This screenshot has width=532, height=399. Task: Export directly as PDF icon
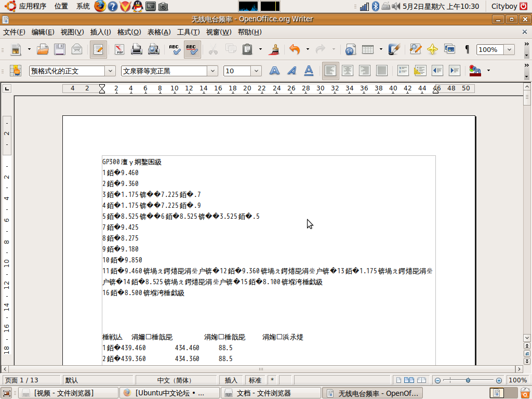119,49
